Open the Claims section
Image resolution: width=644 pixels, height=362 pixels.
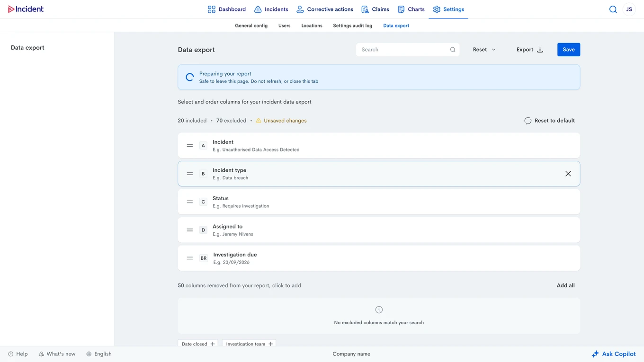[375, 9]
